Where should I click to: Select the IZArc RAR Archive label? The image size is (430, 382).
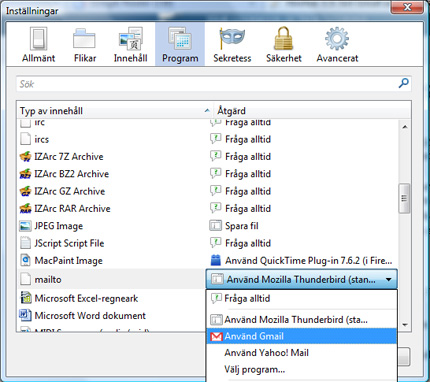72,209
